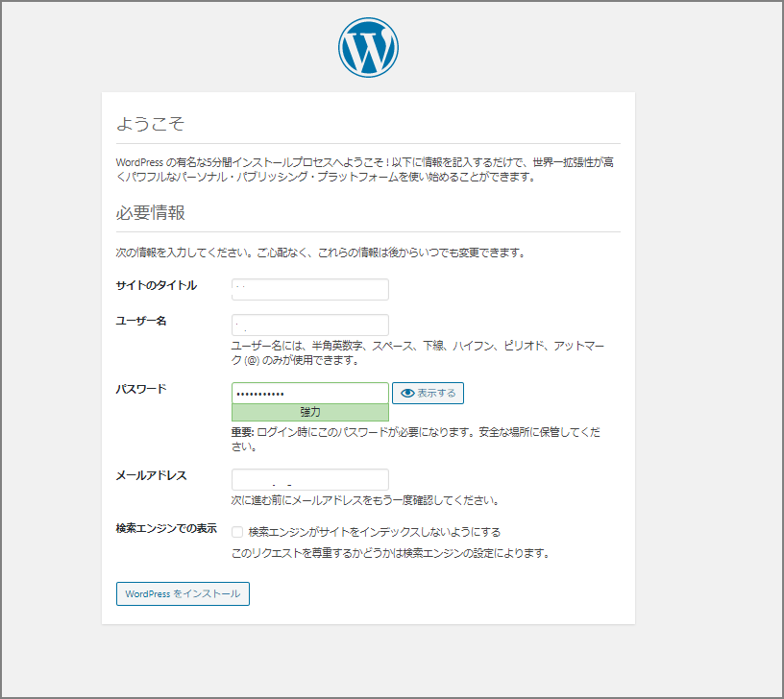This screenshot has height=699, width=784.
Task: Click the 重要 password warning note
Action: (x=415, y=439)
